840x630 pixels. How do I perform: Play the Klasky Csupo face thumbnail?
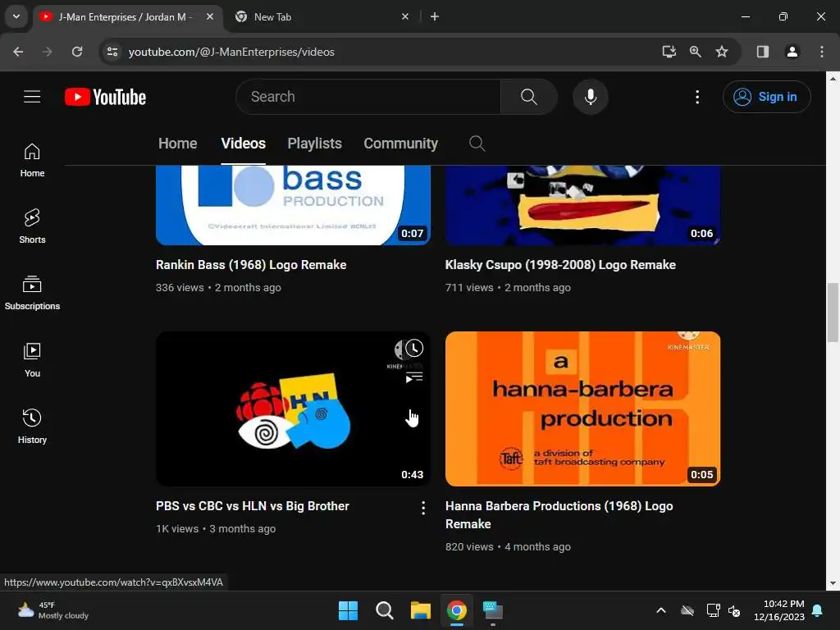[x=582, y=205]
